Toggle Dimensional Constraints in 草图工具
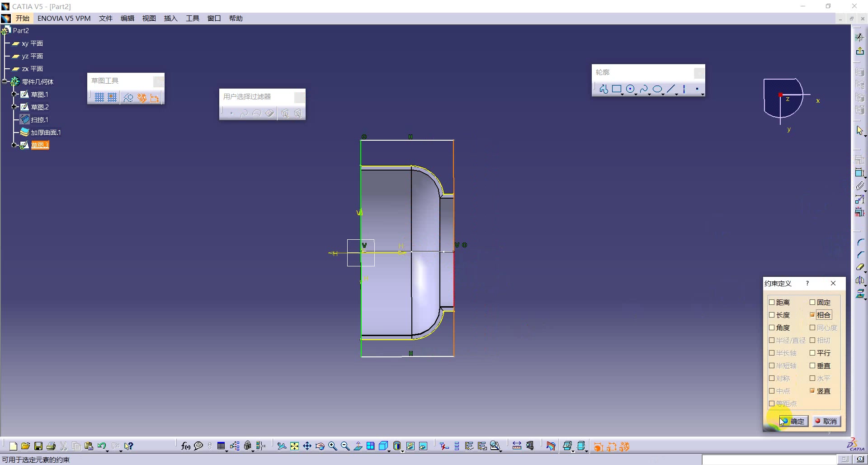This screenshot has height=465, width=868. [x=155, y=98]
